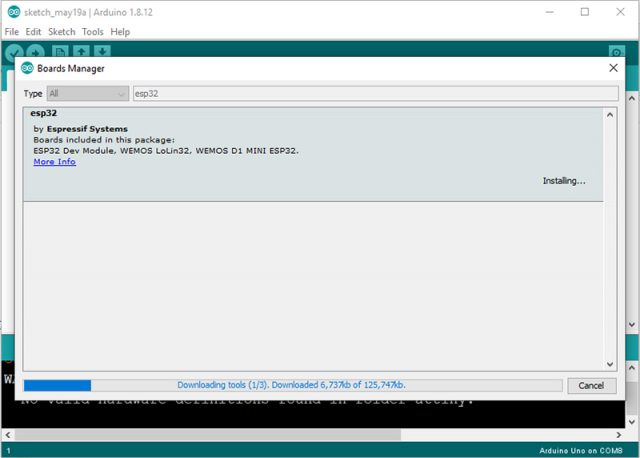Image resolution: width=640 pixels, height=458 pixels.
Task: Click the 'Espressif Systems' author text
Action: coord(87,129)
